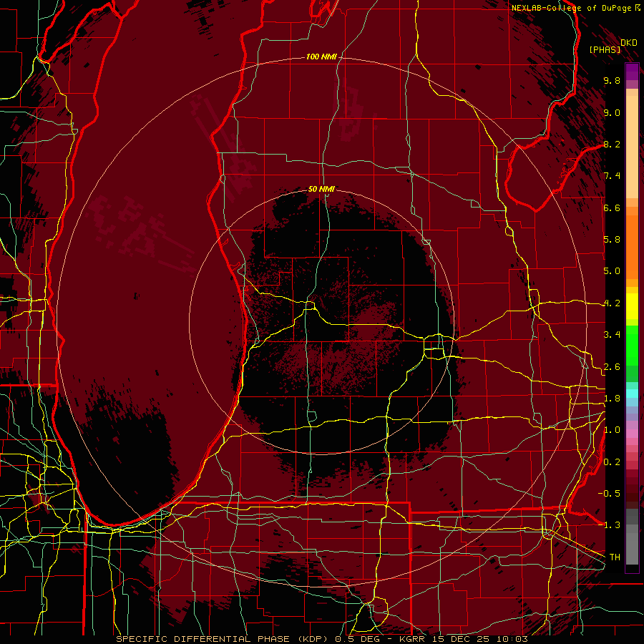Click the 1.8 legend value
The image size is (644, 644).
pyautogui.click(x=612, y=399)
